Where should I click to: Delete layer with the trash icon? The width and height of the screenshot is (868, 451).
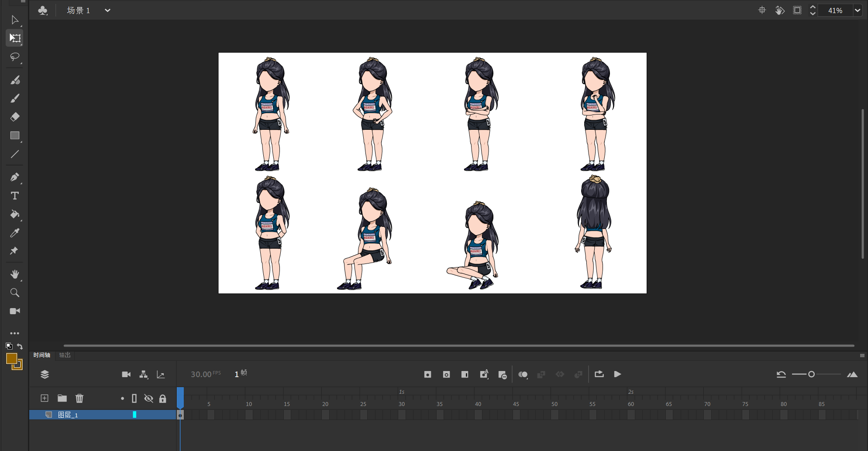79,398
